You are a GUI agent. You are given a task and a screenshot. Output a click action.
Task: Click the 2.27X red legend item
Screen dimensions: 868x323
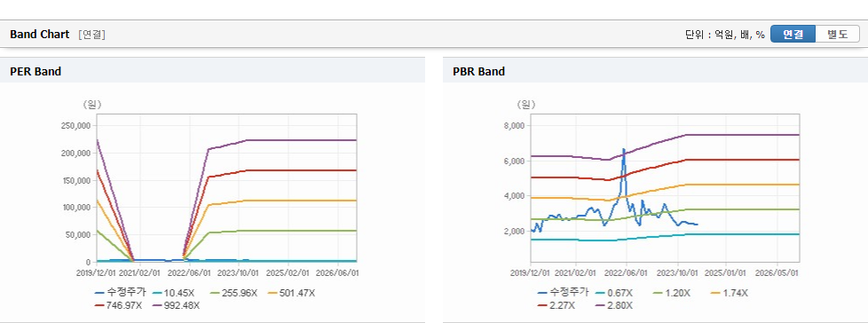(556, 305)
